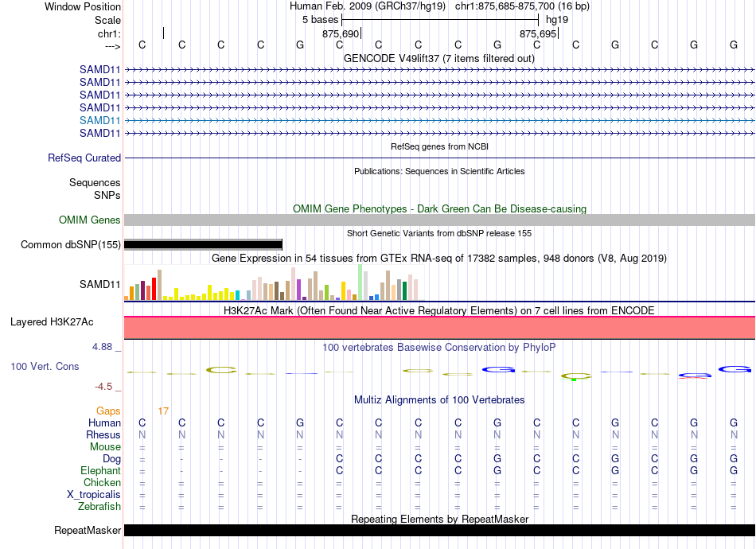Click the Multiz Alignments of 100 Vertebrates title
The height and width of the screenshot is (549, 756).
[x=439, y=399]
